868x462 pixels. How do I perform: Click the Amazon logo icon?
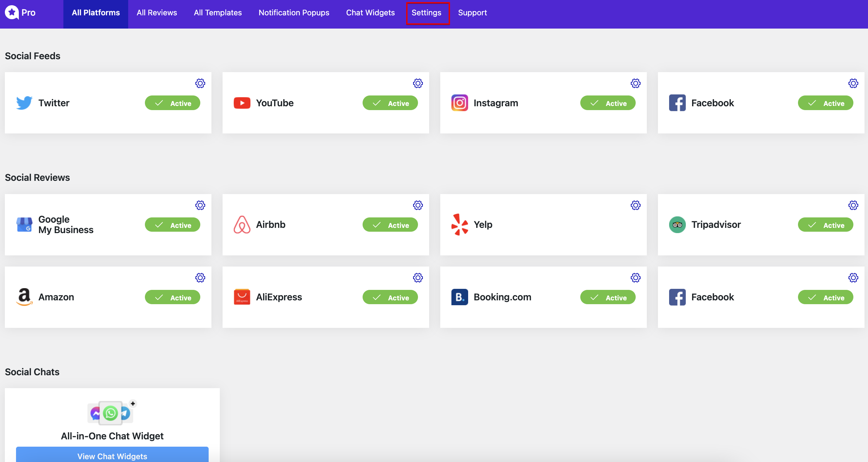24,297
